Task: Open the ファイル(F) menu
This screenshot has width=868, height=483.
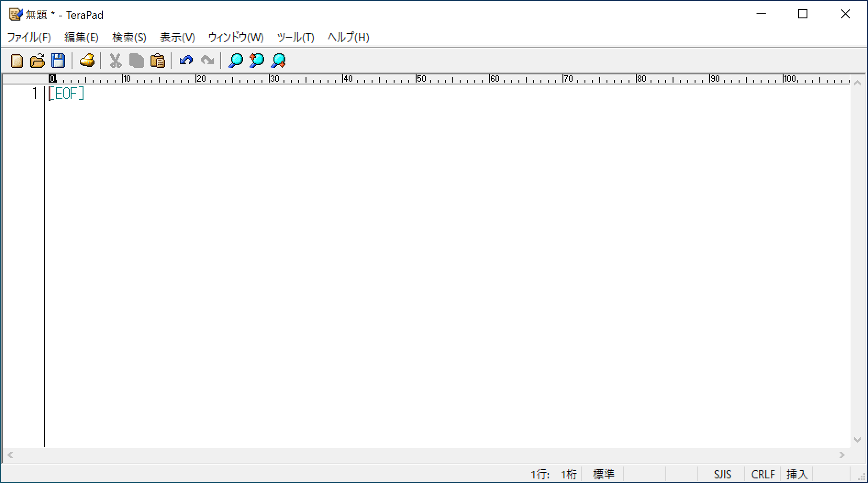Action: pos(29,37)
